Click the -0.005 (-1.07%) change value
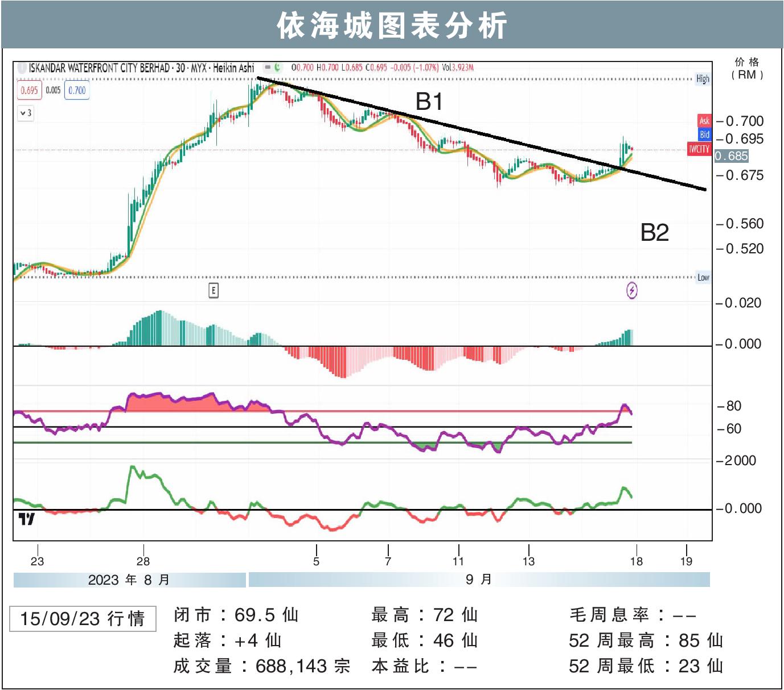This screenshot has width=784, height=690. (414, 67)
